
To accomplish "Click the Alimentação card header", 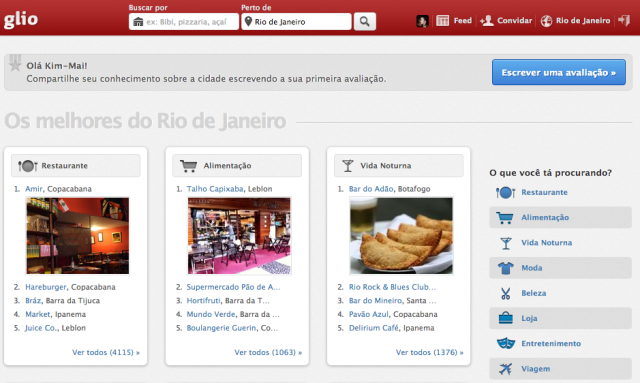I will (x=237, y=166).
